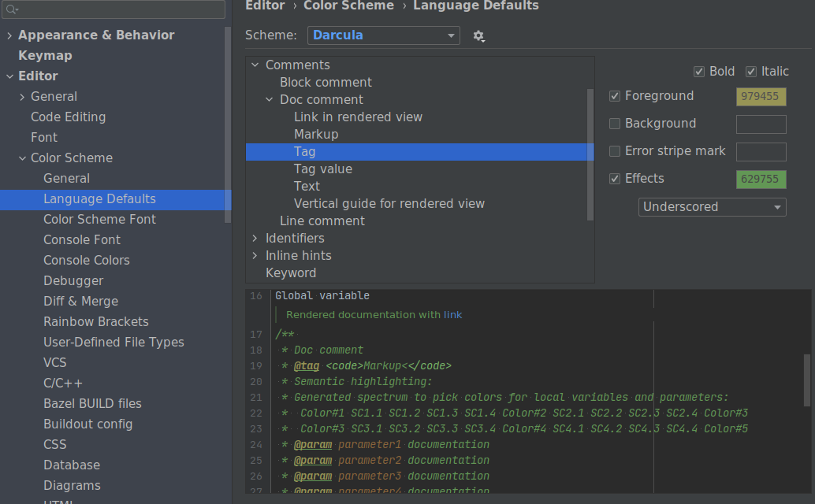Open the Rainbow Brackets settings page
Viewport: 815px width, 504px height.
pyautogui.click(x=96, y=321)
